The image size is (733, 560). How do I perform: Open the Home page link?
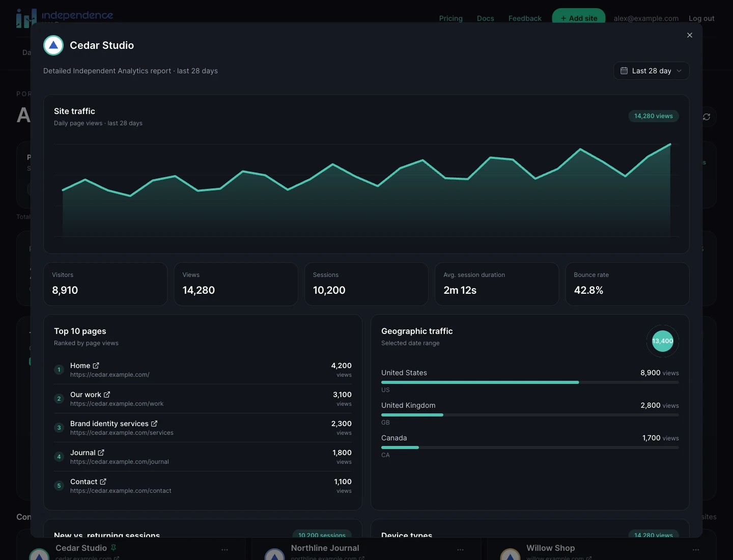[84, 366]
